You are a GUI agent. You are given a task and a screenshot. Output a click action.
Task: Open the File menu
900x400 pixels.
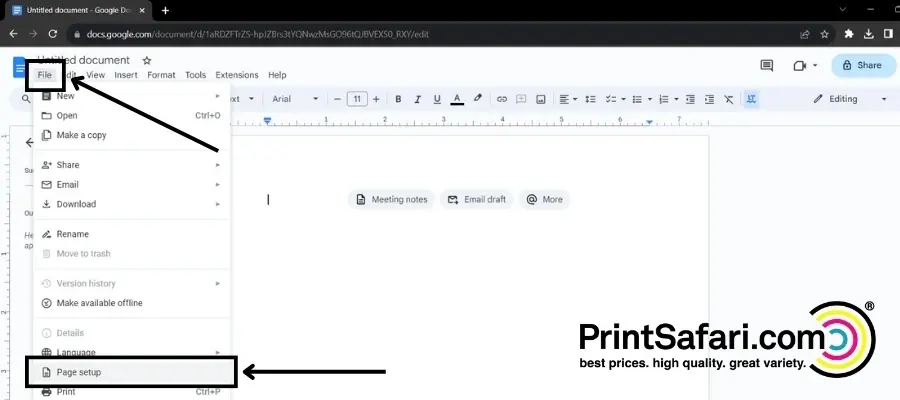[45, 75]
